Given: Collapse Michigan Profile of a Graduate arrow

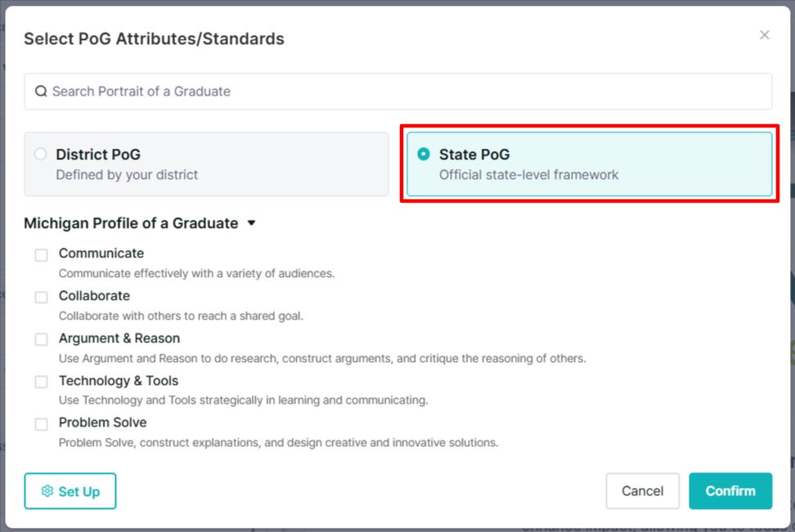Looking at the screenshot, I should coord(251,223).
